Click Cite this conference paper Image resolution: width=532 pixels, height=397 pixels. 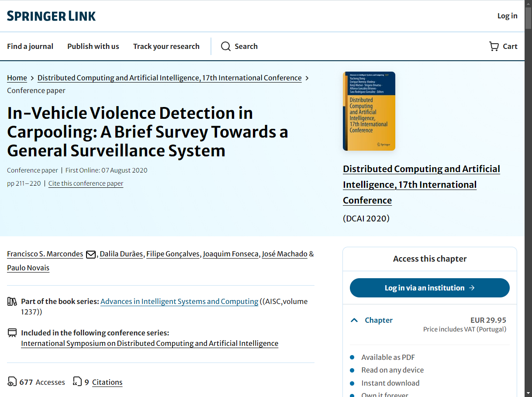point(86,183)
